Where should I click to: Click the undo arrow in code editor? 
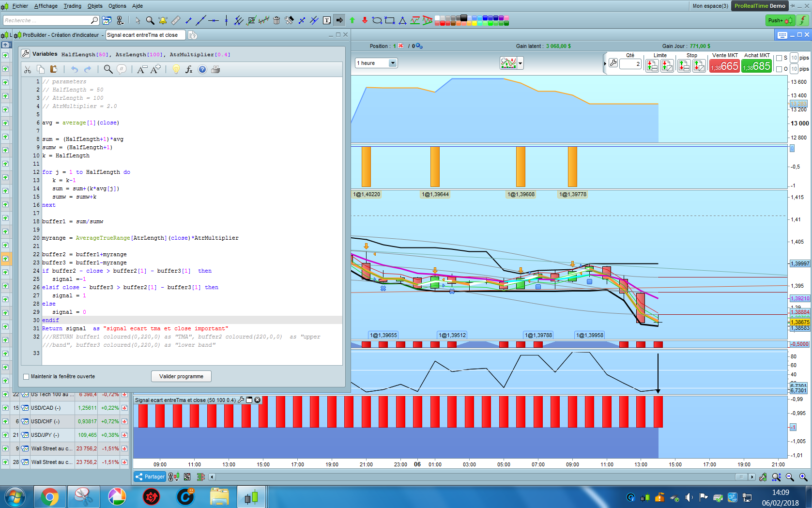tap(74, 69)
